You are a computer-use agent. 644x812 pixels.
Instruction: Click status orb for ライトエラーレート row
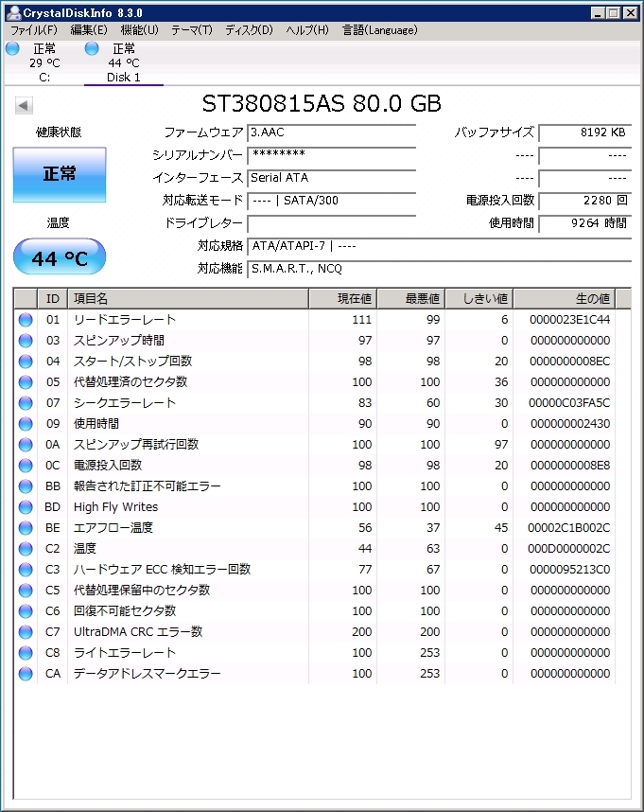pos(26,653)
